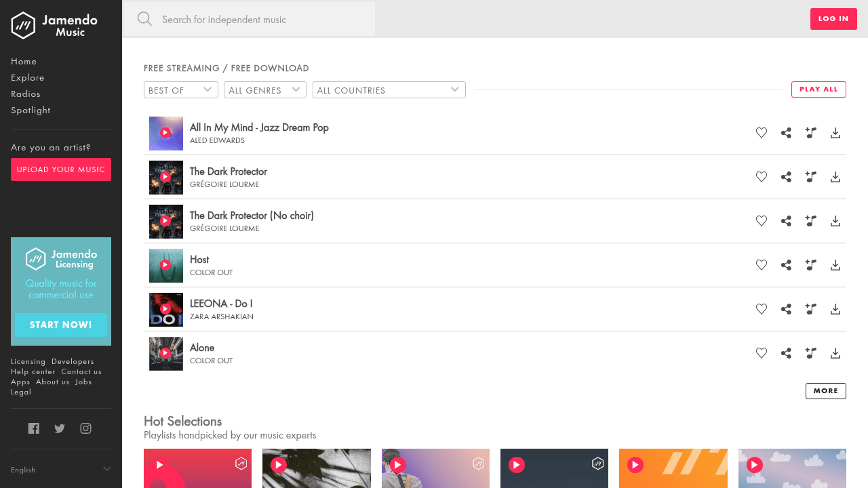Screen dimensions: 868x488
Task: Open the Licensing footer link
Action: pyautogui.click(x=28, y=362)
